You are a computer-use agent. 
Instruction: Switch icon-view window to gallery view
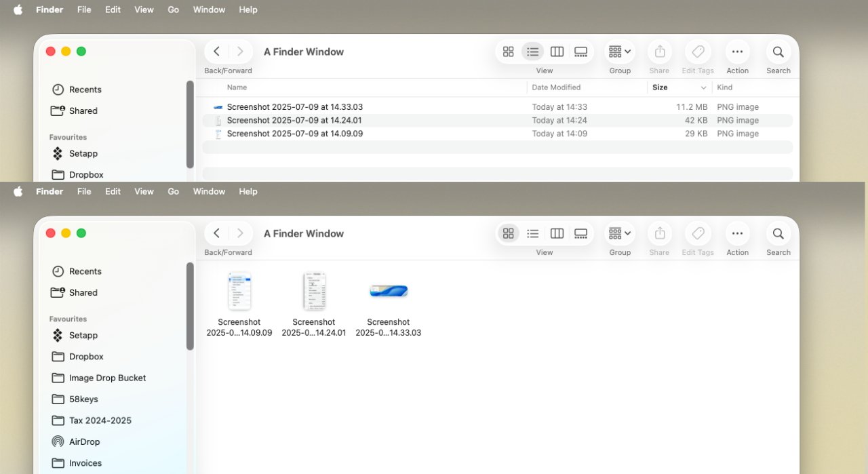pyautogui.click(x=580, y=233)
